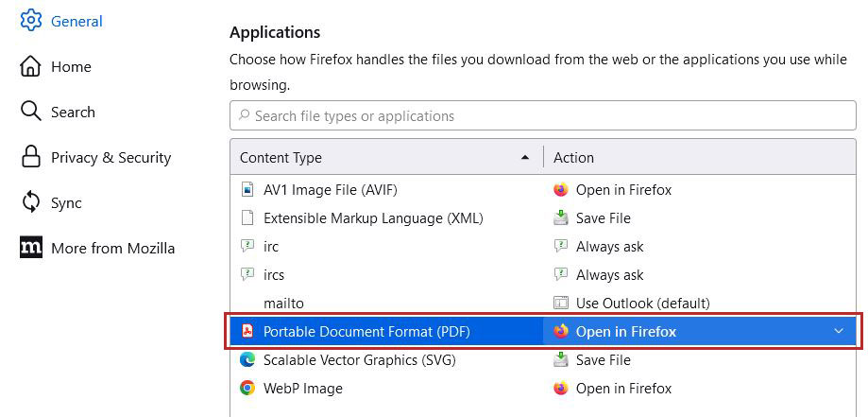The width and height of the screenshot is (868, 417).
Task: Go to the Sync settings section
Action: pos(66,202)
